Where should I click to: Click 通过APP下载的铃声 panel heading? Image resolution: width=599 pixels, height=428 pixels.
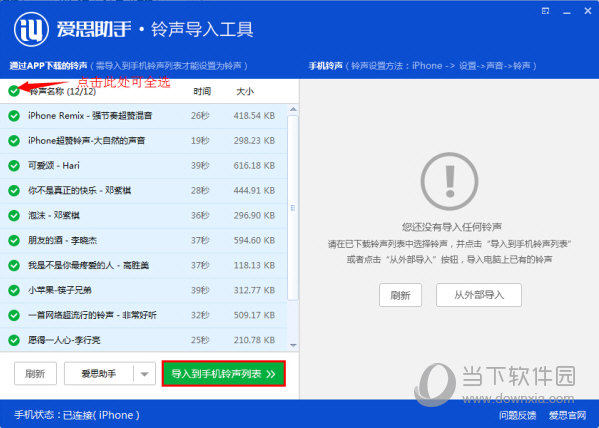(x=49, y=66)
